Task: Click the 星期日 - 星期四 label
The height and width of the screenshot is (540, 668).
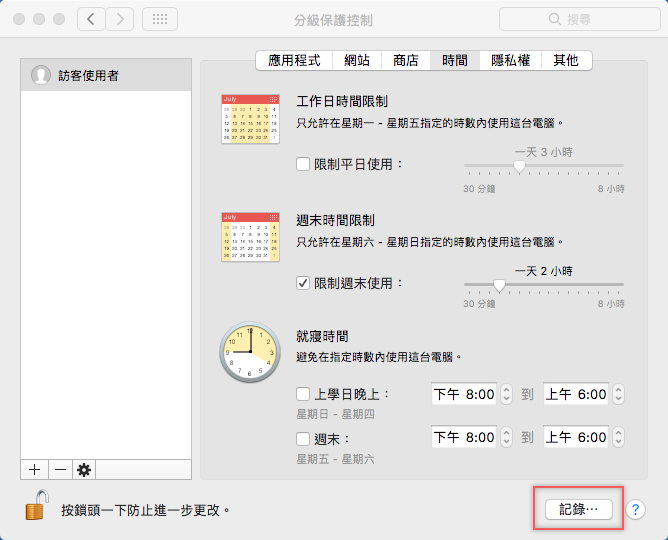Action: pos(335,414)
